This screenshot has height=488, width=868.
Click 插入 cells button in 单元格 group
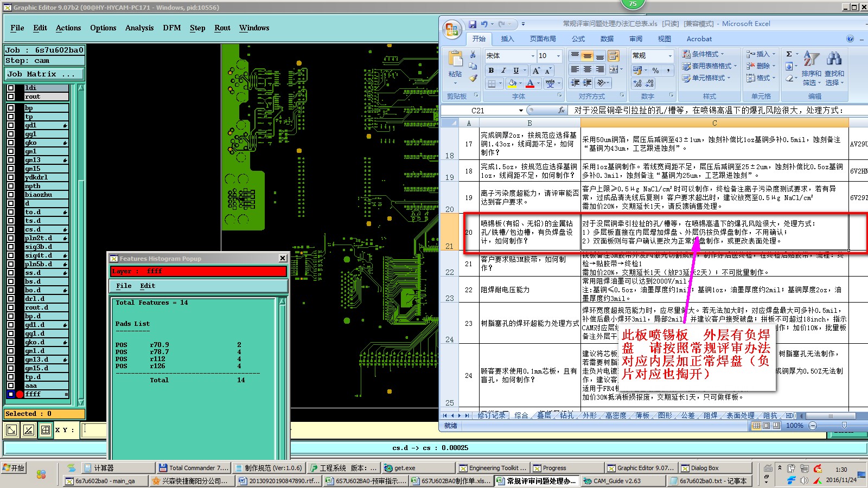click(x=761, y=54)
